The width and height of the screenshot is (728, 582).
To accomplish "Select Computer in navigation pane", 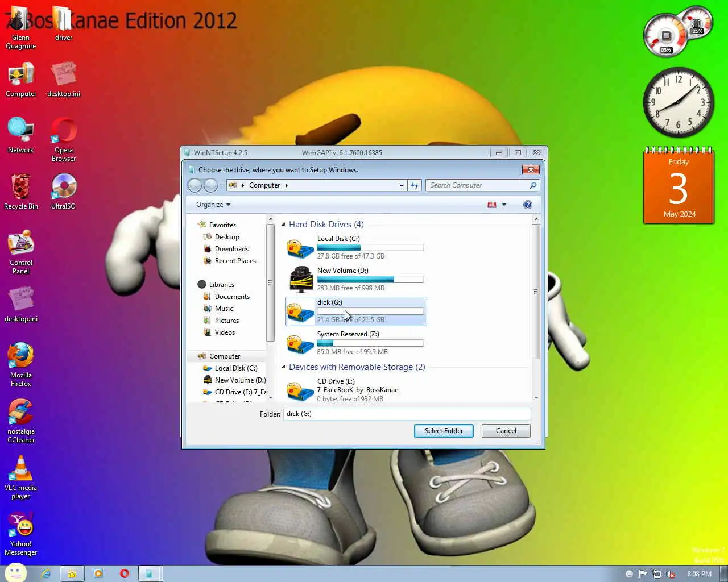I will pyautogui.click(x=225, y=356).
